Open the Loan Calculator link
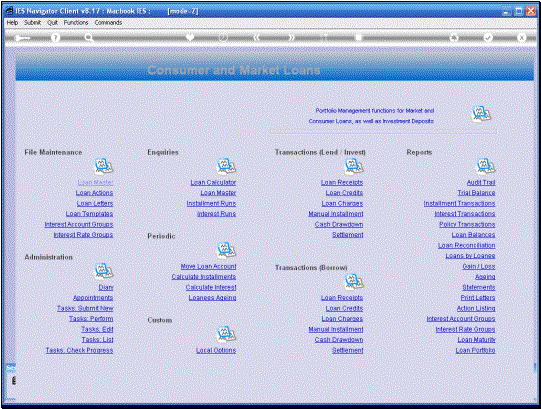The image size is (541, 409). click(x=213, y=182)
